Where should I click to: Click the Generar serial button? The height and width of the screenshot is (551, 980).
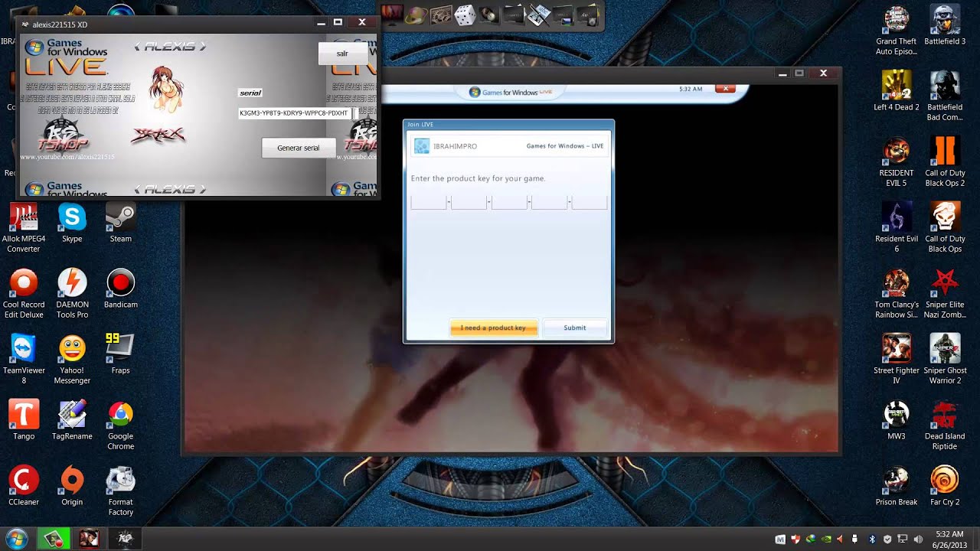tap(299, 148)
